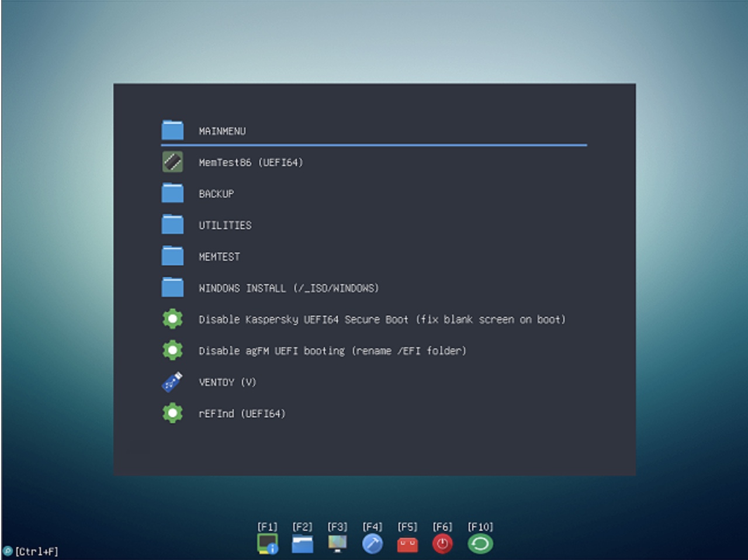This screenshot has width=748, height=560.
Task: Open the BACKUP menu entry
Action: [216, 193]
